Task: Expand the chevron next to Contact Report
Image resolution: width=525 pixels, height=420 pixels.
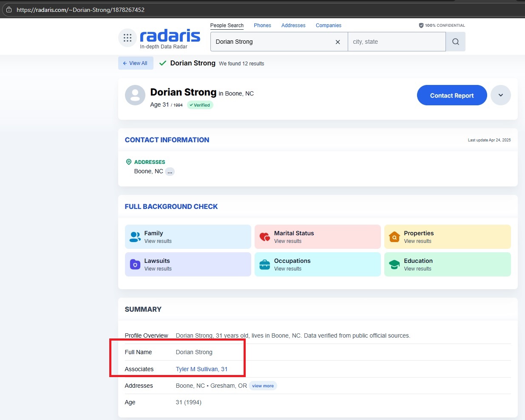Action: [500, 95]
